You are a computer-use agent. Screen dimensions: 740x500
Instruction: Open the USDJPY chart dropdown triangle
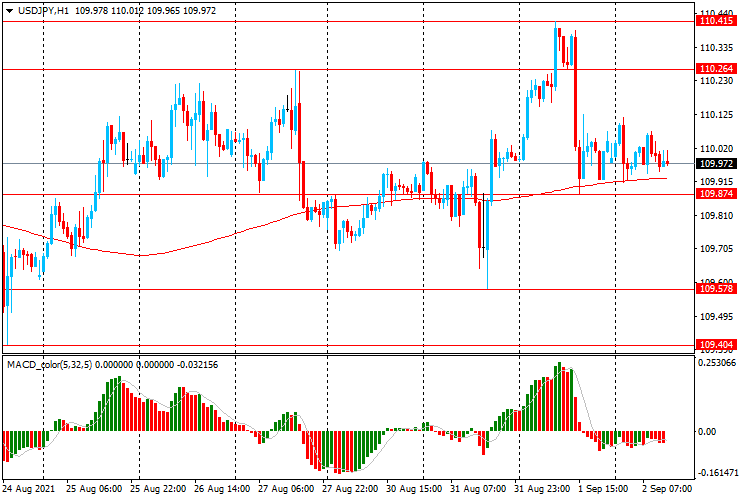click(9, 11)
